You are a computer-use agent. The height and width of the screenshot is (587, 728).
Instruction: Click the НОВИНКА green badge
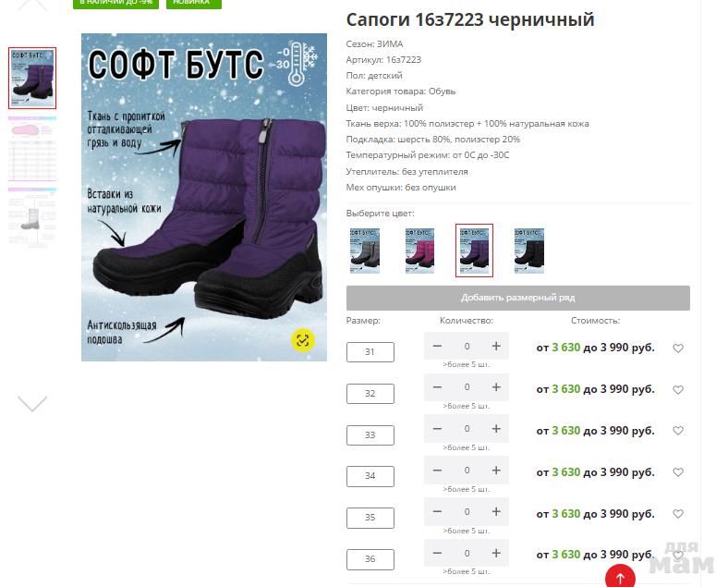(194, 3)
